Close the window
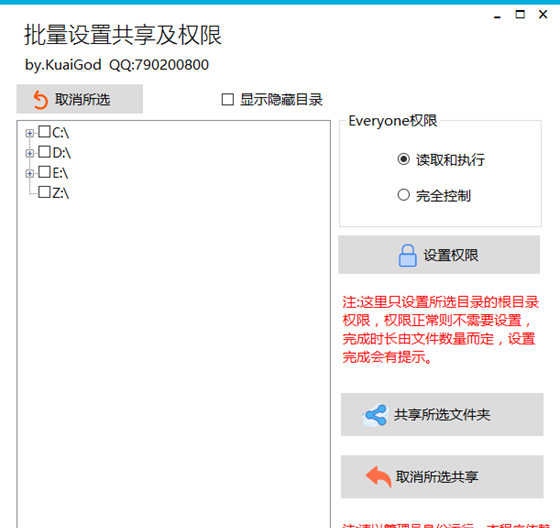 [543, 15]
